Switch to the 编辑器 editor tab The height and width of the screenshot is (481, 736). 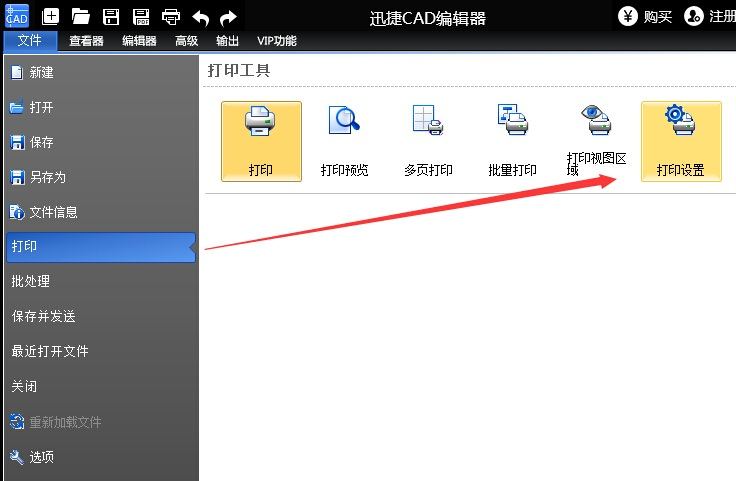click(x=139, y=41)
